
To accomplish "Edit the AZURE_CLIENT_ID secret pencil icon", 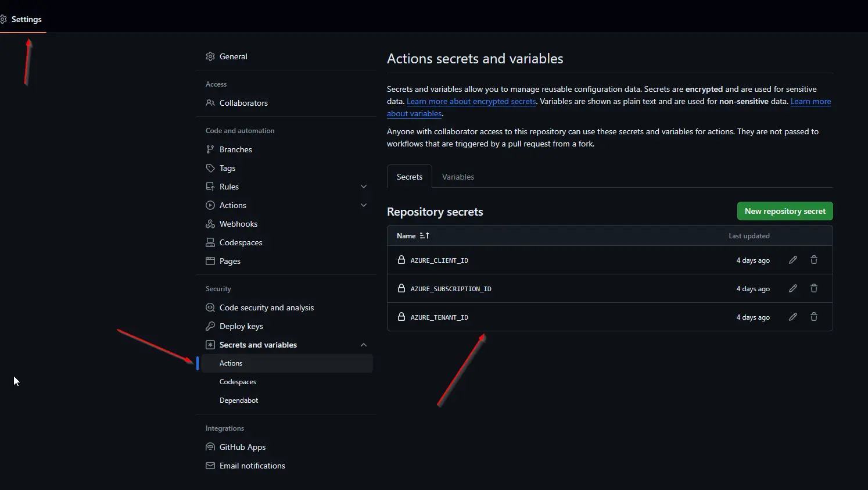I will pyautogui.click(x=793, y=260).
